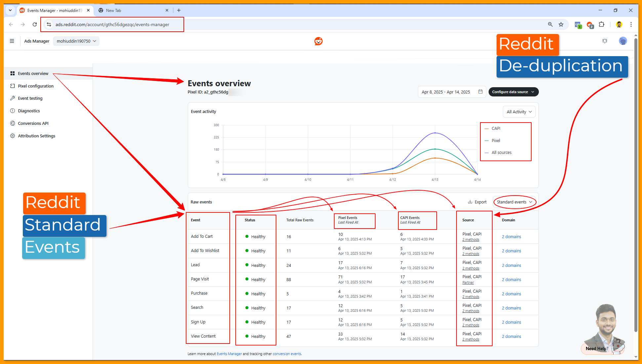Click the Export download icon
Viewport: 642px width, 364px height.
(x=470, y=202)
